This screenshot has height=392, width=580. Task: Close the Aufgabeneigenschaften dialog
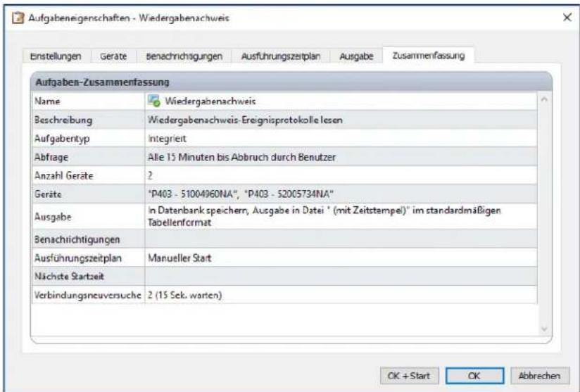coord(567,17)
